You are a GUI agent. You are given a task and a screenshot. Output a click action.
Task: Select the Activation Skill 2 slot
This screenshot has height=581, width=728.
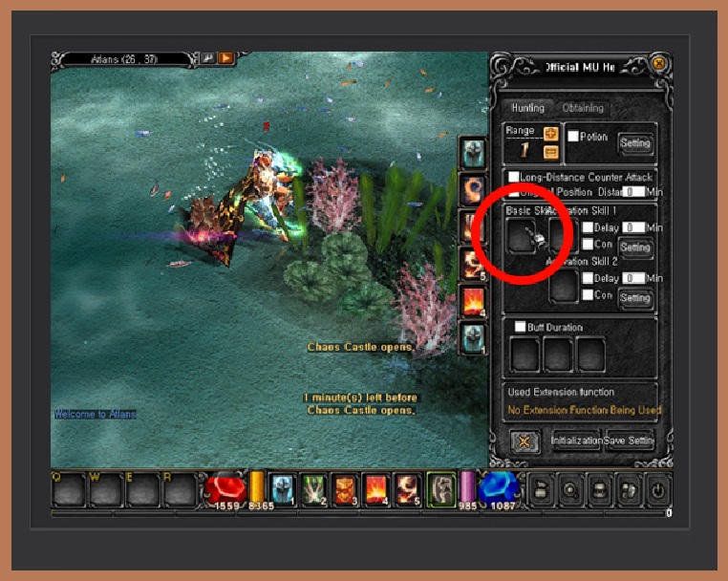click(563, 285)
